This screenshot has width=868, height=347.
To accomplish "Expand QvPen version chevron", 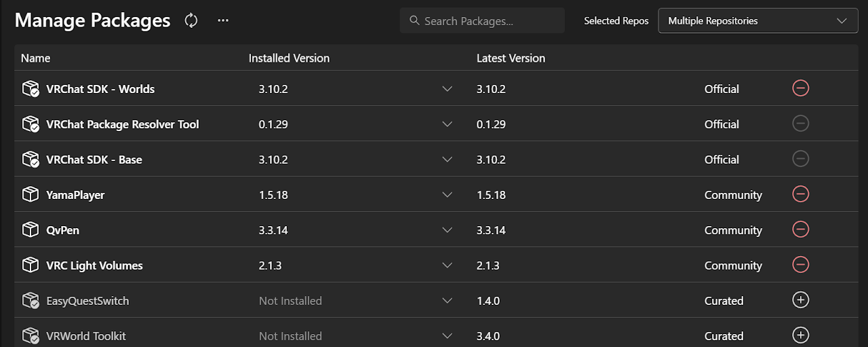I will tap(447, 230).
